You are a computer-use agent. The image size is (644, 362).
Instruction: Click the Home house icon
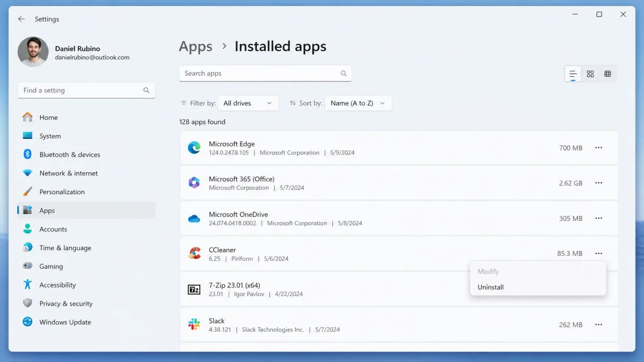coord(27,117)
